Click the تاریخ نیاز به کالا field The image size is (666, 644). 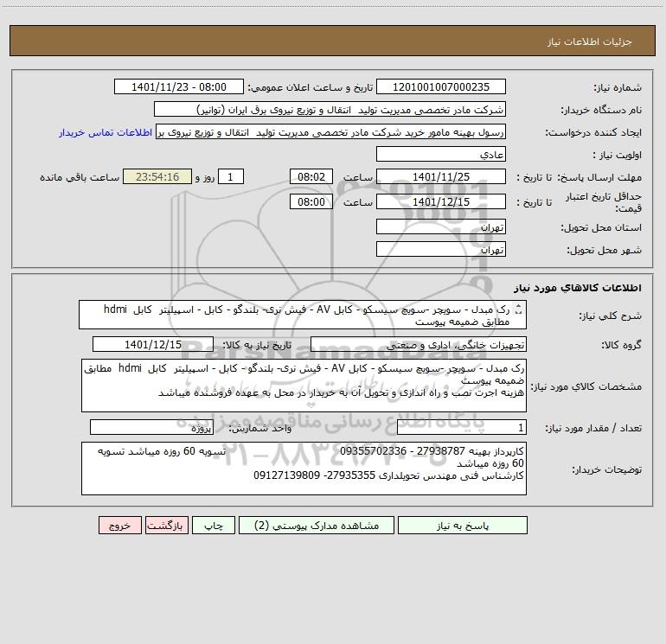(x=153, y=345)
